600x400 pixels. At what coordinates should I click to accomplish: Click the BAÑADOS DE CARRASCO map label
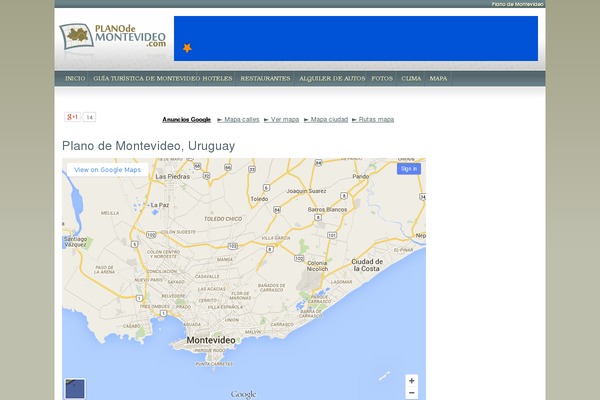point(272,287)
